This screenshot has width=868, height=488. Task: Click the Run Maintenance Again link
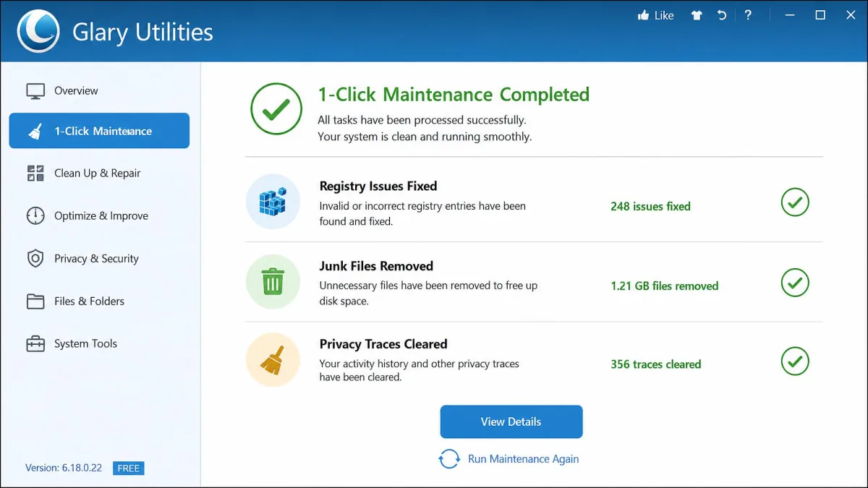click(523, 458)
